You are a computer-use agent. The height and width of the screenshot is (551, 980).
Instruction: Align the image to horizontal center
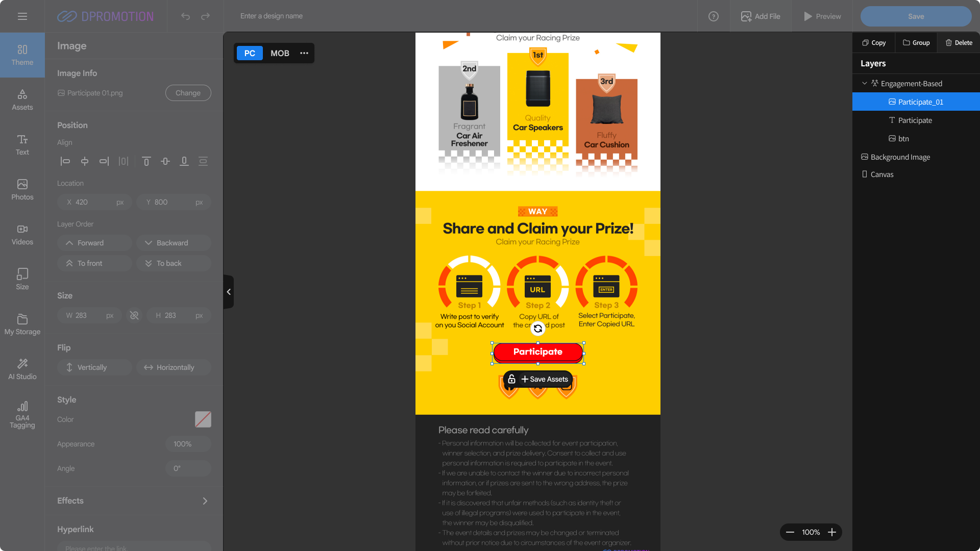85,161
